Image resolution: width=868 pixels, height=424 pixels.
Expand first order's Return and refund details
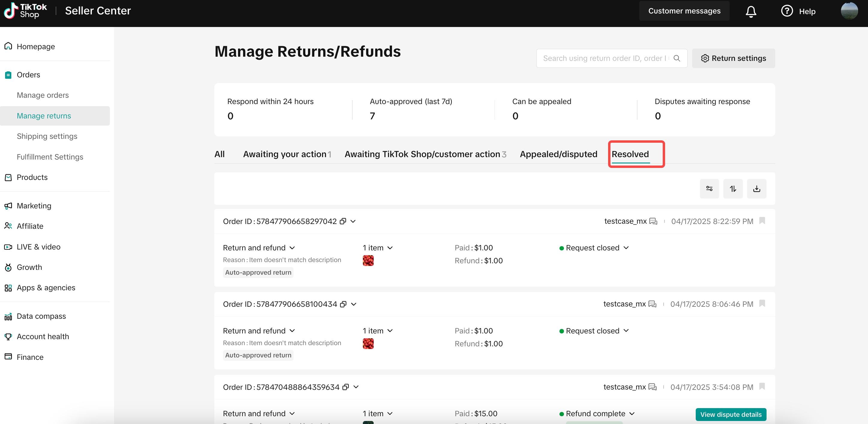(x=259, y=248)
